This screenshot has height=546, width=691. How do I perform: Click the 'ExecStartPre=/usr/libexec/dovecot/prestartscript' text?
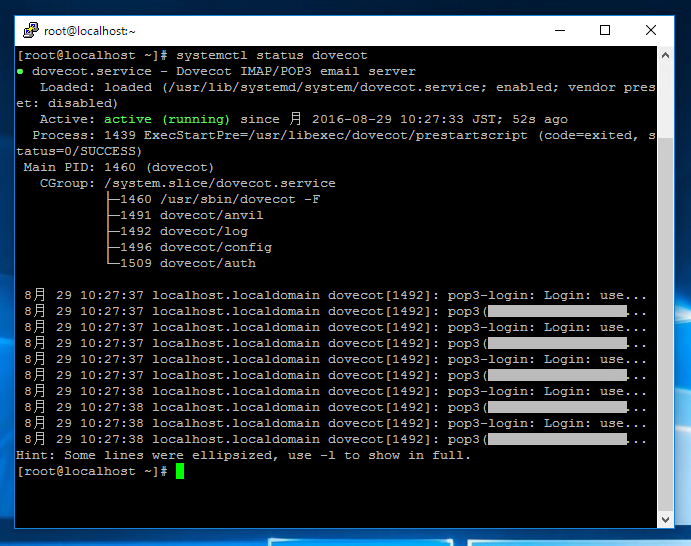(336, 135)
